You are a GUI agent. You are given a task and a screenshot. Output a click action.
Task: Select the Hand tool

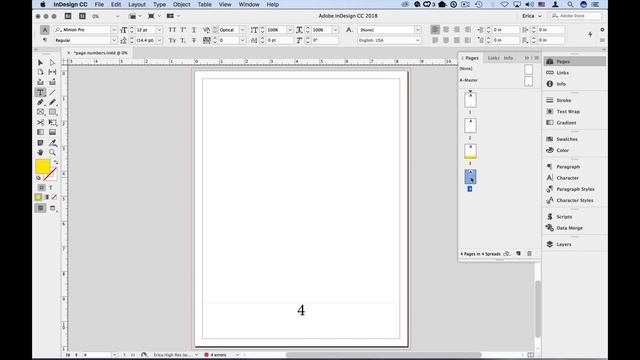[x=40, y=152]
